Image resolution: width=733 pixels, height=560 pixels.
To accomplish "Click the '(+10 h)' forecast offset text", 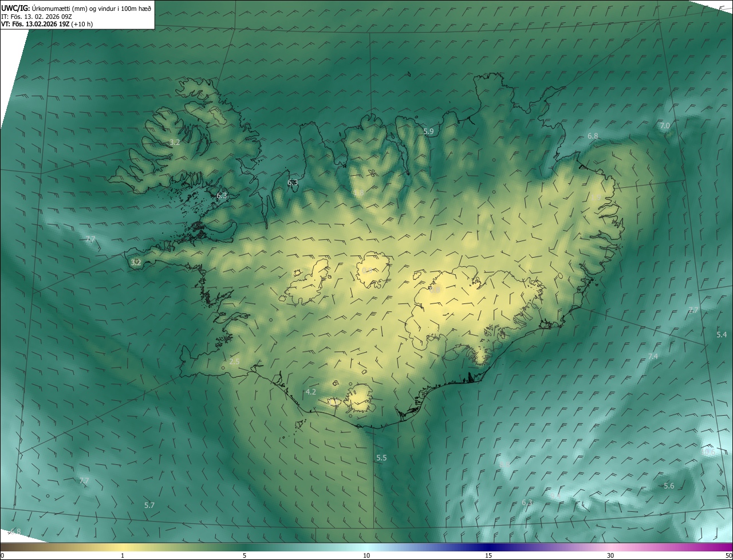I will click(x=82, y=24).
